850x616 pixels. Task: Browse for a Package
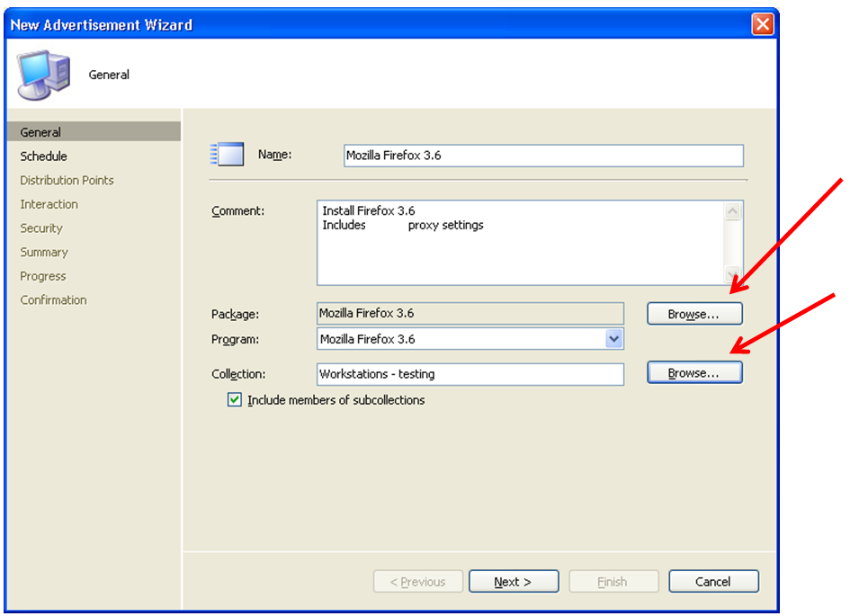[x=694, y=314]
